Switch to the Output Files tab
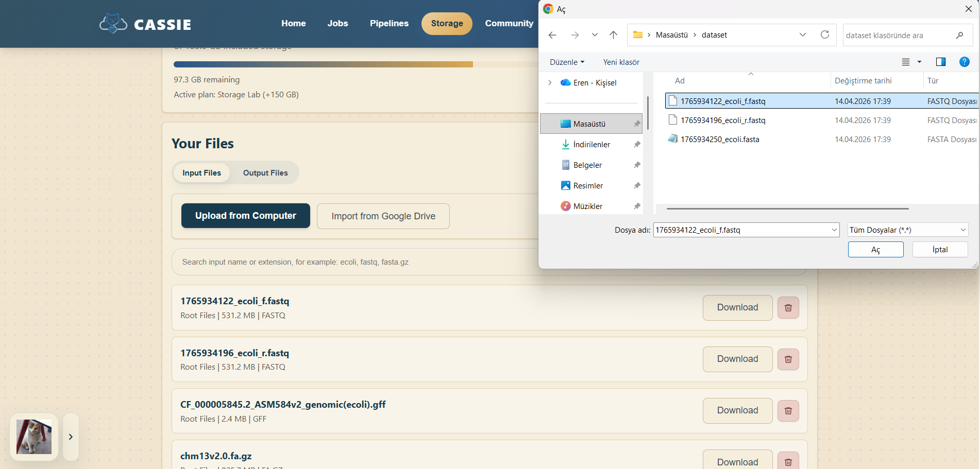 [265, 173]
